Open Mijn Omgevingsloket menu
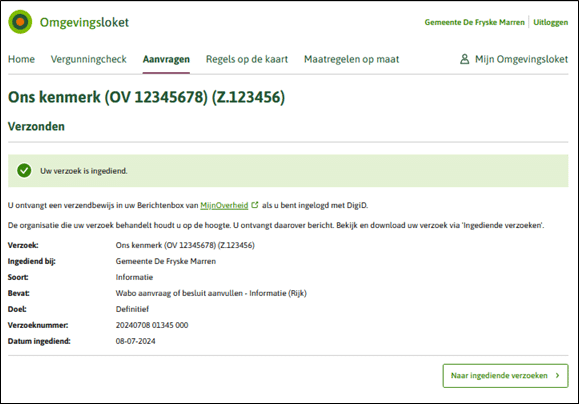 [x=514, y=59]
